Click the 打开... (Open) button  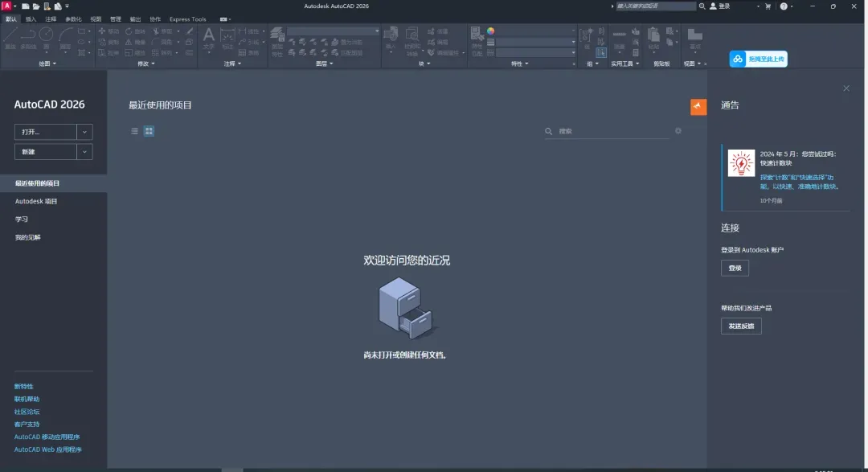pyautogui.click(x=45, y=132)
